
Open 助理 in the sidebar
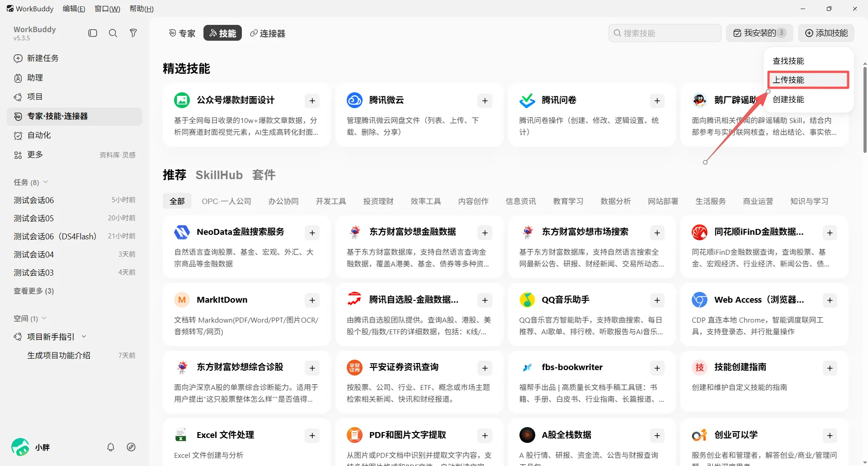click(x=75, y=78)
